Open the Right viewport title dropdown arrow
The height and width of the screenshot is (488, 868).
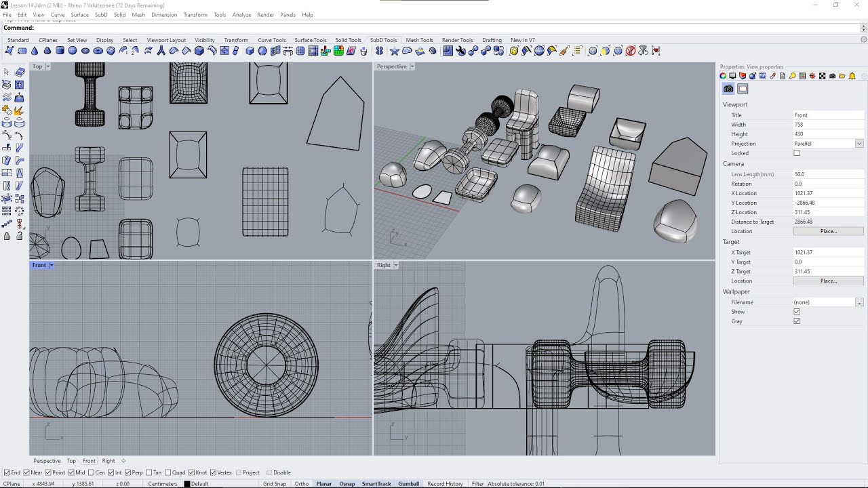tap(397, 265)
